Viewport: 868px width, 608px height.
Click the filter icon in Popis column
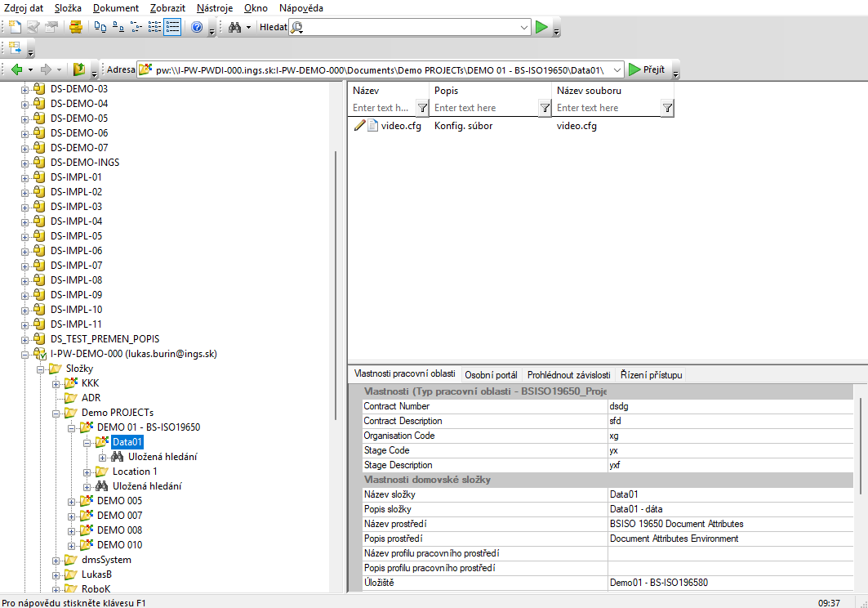tap(545, 108)
